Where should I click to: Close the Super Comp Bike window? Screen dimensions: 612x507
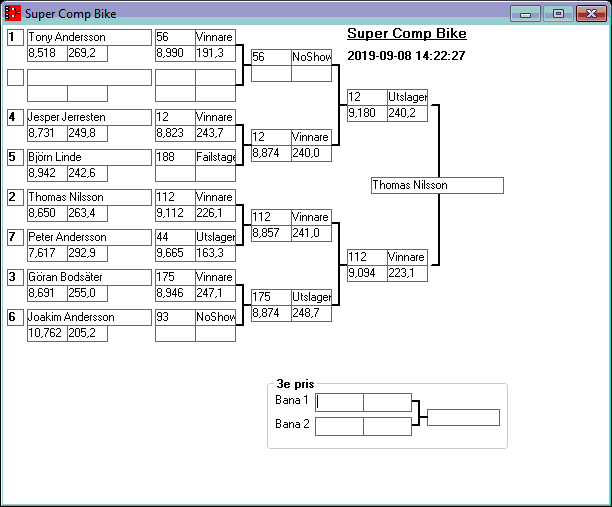(590, 14)
